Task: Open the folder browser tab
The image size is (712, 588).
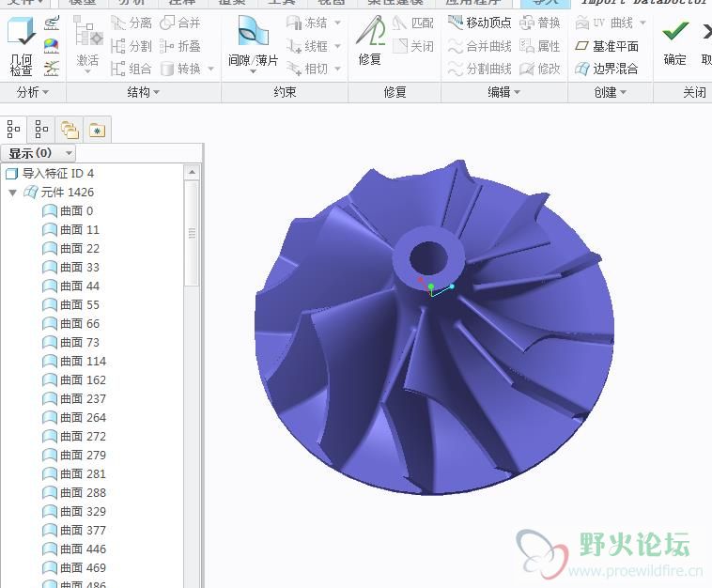Action: coord(70,131)
